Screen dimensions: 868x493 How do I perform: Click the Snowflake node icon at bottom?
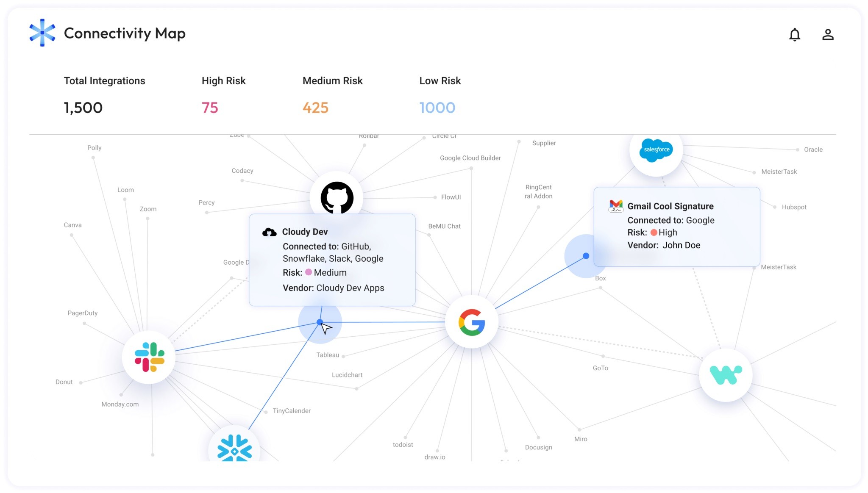point(235,450)
